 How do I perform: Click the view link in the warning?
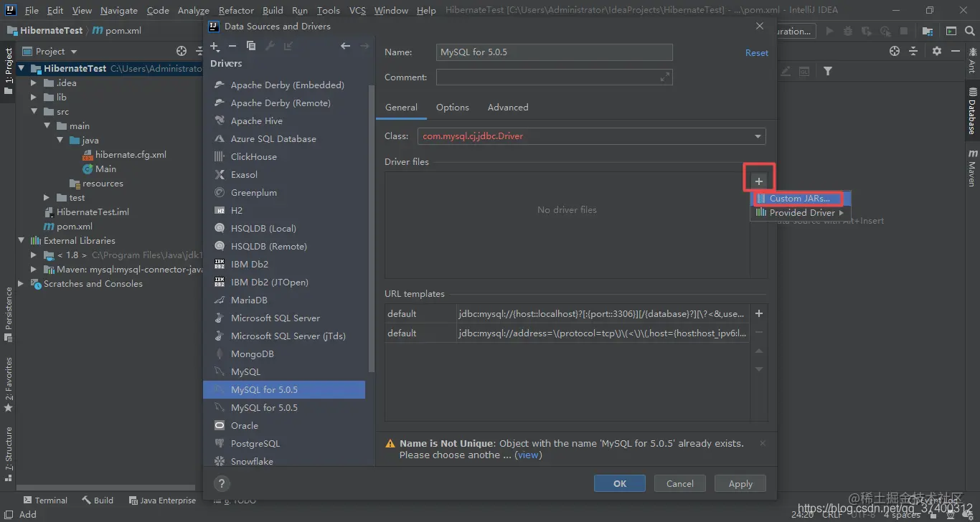tap(529, 455)
